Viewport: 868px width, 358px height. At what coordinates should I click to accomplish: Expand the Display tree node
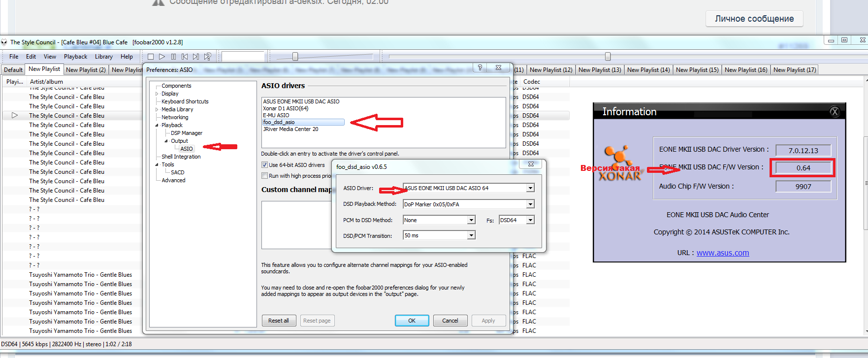click(157, 94)
